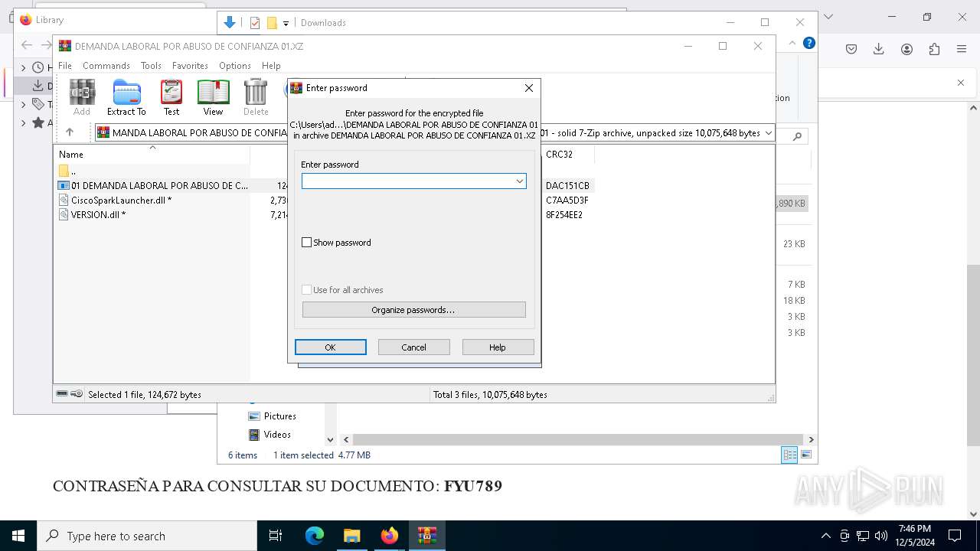Click Firefox Save to Pocket icon
Viewport: 980px width, 551px height.
[851, 49]
